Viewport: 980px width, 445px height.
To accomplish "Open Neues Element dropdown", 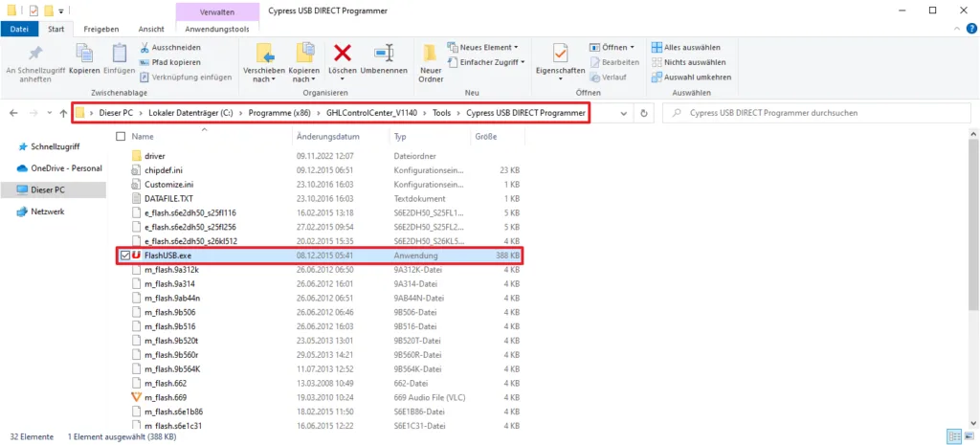I will tap(483, 48).
